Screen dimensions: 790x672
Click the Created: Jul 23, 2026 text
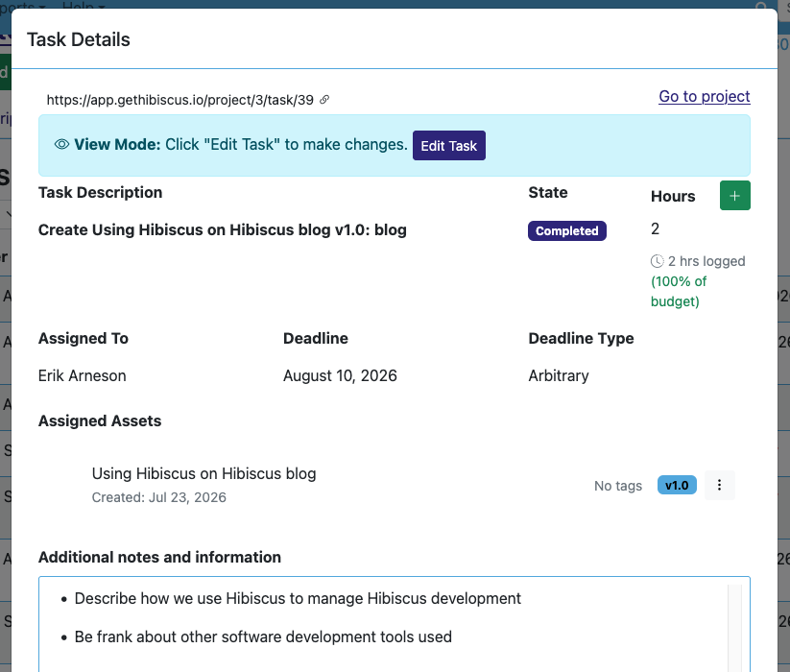coord(158,497)
